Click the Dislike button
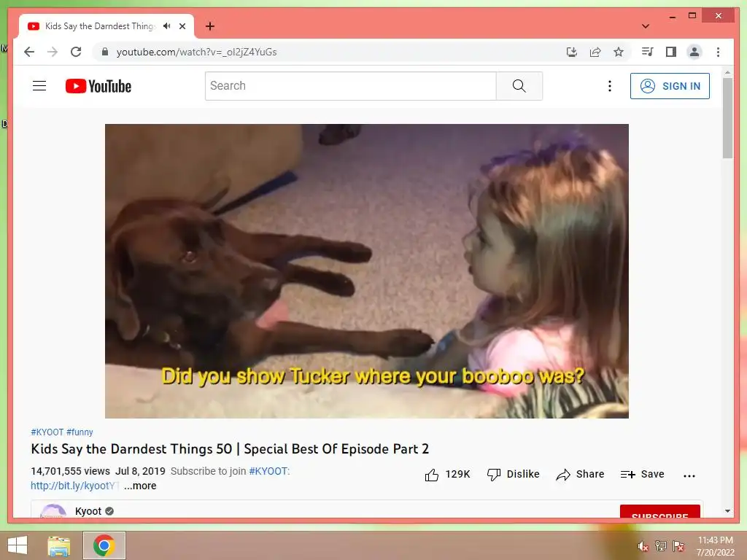 click(x=513, y=474)
